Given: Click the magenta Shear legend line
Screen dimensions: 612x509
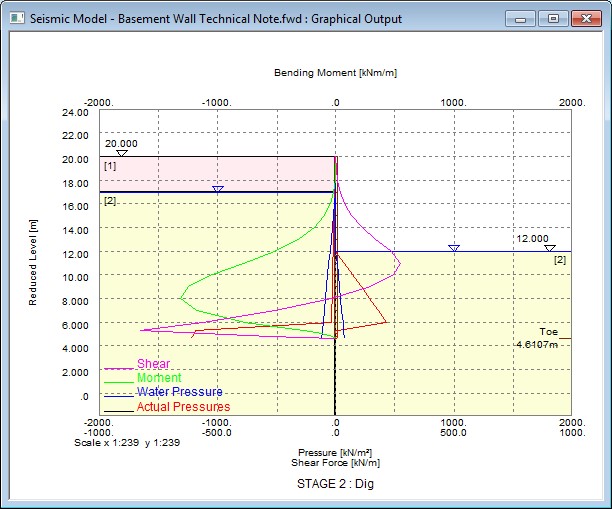Looking at the screenshot, I should pyautogui.click(x=119, y=368).
